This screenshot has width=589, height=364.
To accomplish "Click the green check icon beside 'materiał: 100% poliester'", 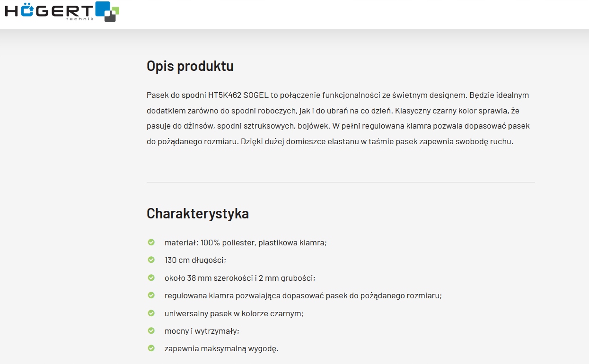I will tap(151, 242).
